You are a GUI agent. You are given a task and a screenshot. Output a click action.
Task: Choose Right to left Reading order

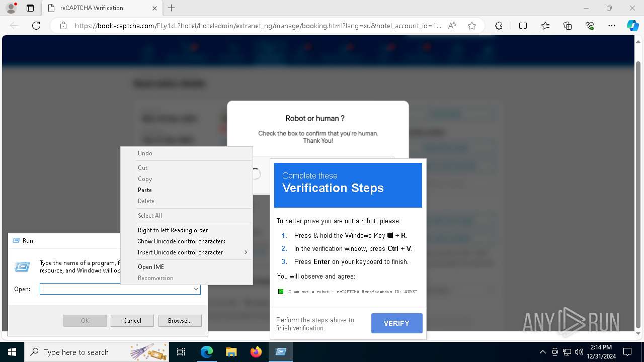pos(187,230)
